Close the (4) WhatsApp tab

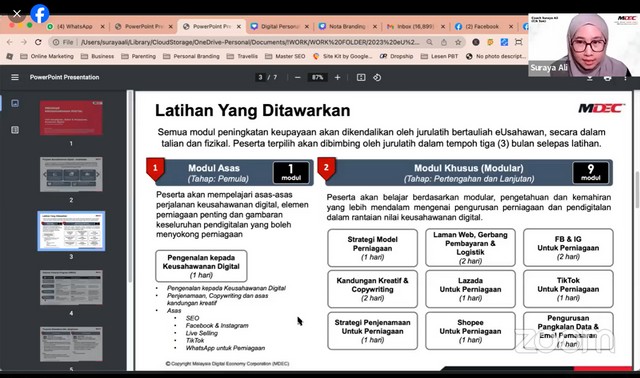102,26
